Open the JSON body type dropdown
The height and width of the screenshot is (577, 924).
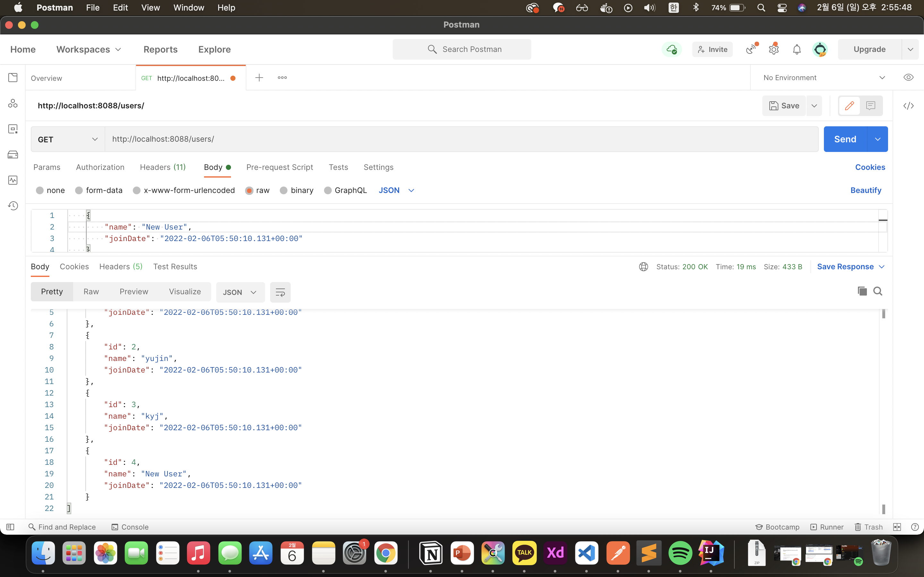coord(396,190)
